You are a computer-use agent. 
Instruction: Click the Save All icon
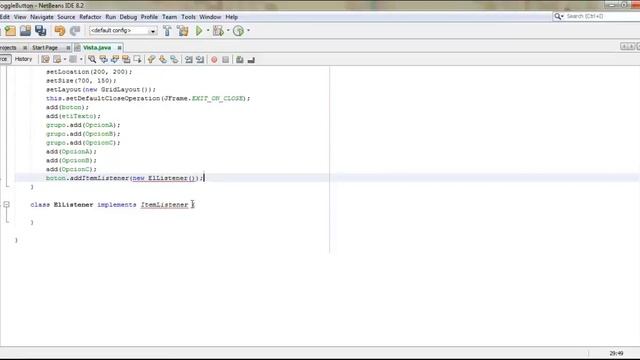40,31
